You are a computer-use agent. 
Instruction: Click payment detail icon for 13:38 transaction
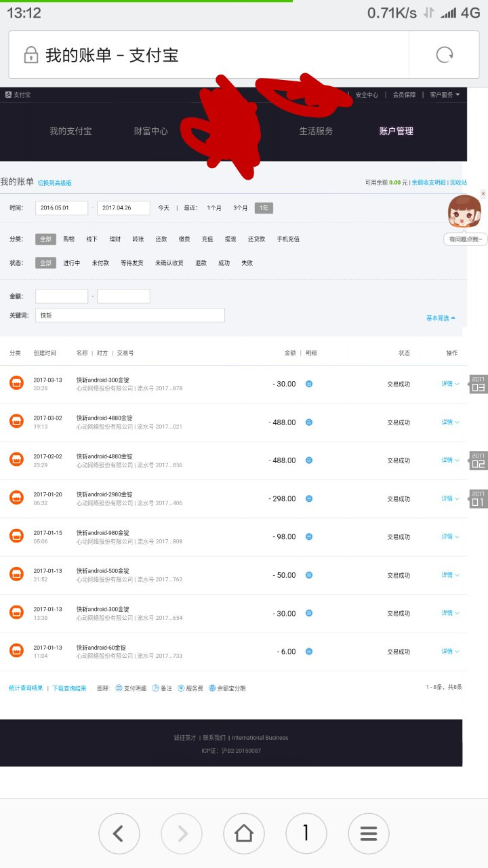point(309,613)
